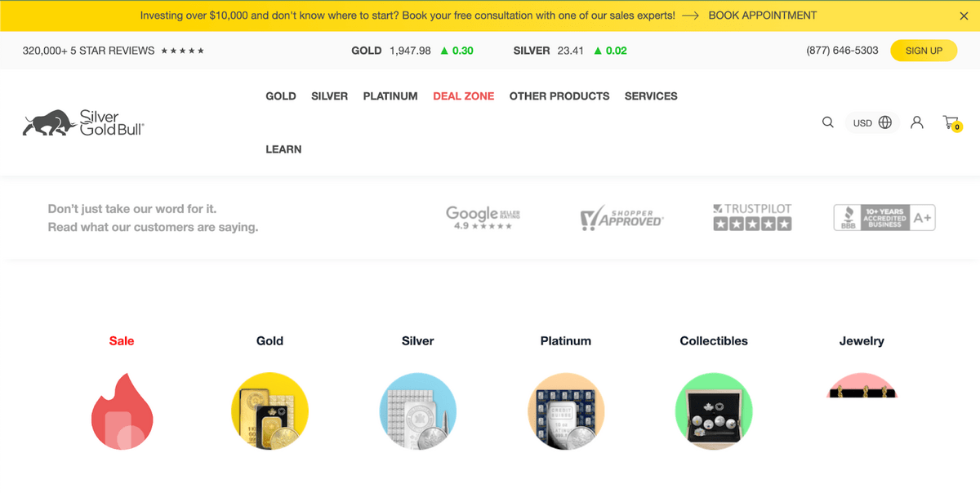Click the globe icon beside USD

click(885, 122)
